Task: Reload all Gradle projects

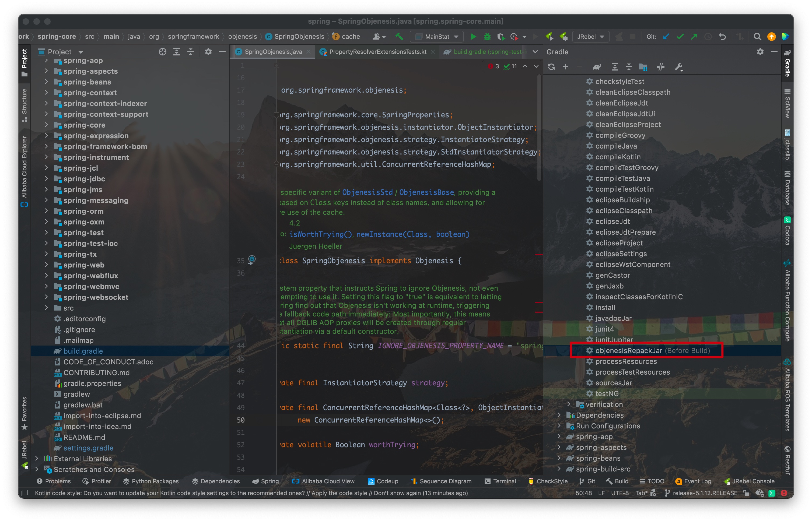Action: (551, 67)
